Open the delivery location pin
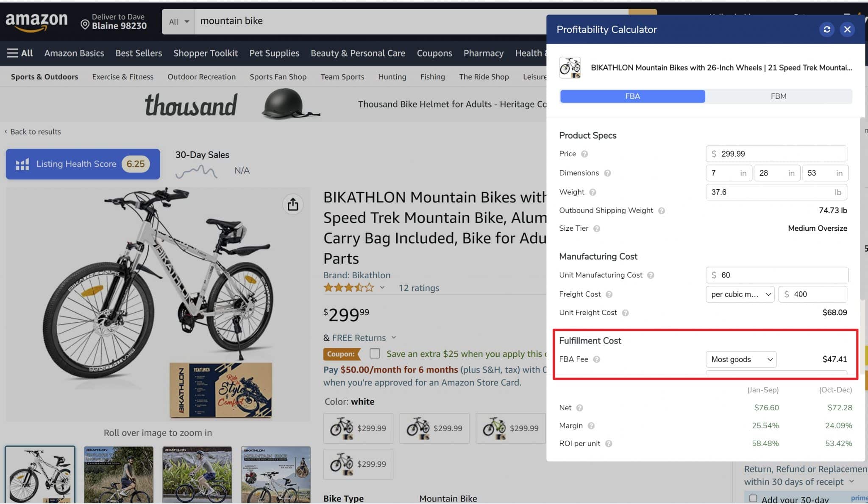The height and width of the screenshot is (504, 868). click(x=85, y=25)
